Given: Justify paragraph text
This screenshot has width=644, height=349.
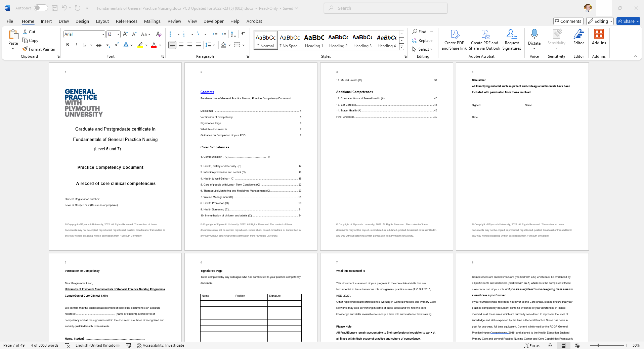Looking at the screenshot, I should point(199,45).
